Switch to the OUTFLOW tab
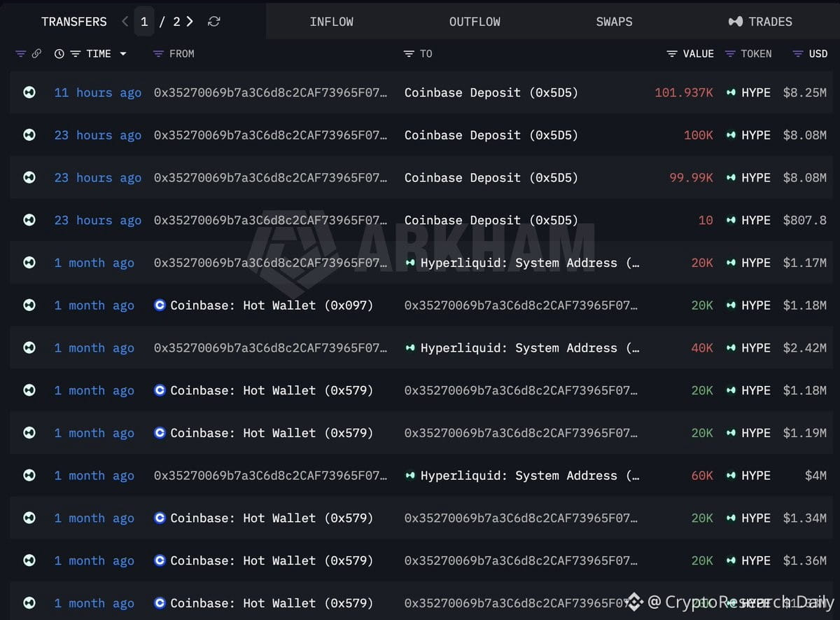The height and width of the screenshot is (620, 840). coord(475,22)
